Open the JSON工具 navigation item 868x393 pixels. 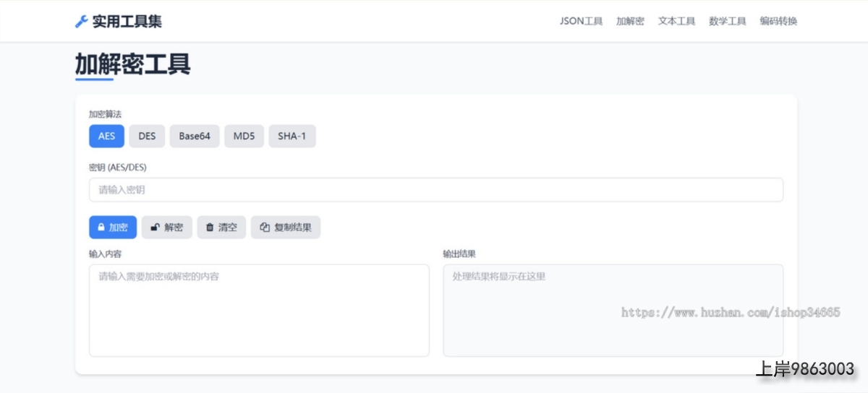[x=581, y=22]
